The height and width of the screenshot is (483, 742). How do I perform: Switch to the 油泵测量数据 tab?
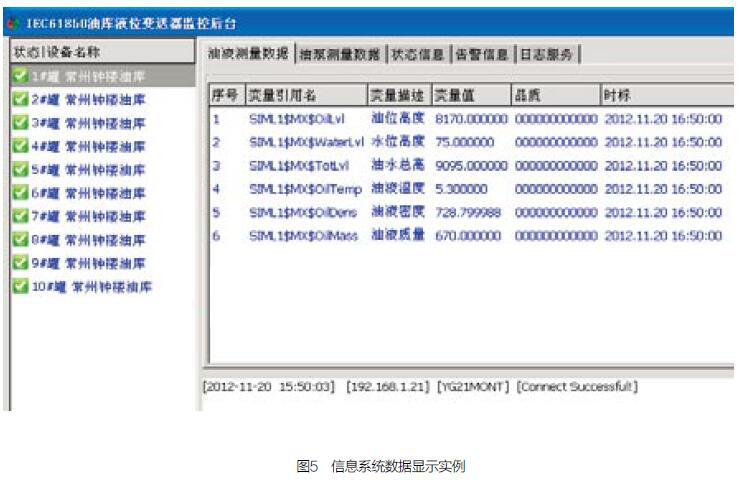[340, 55]
